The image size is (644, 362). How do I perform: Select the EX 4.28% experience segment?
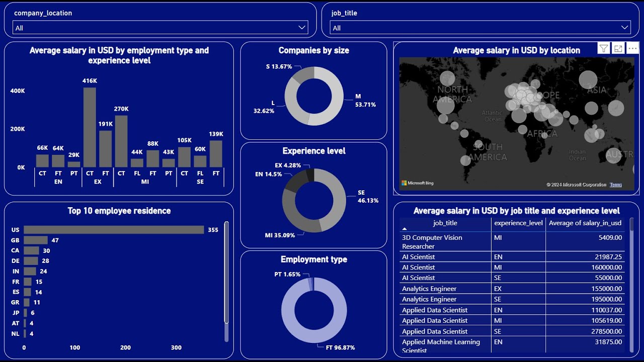pyautogui.click(x=310, y=174)
